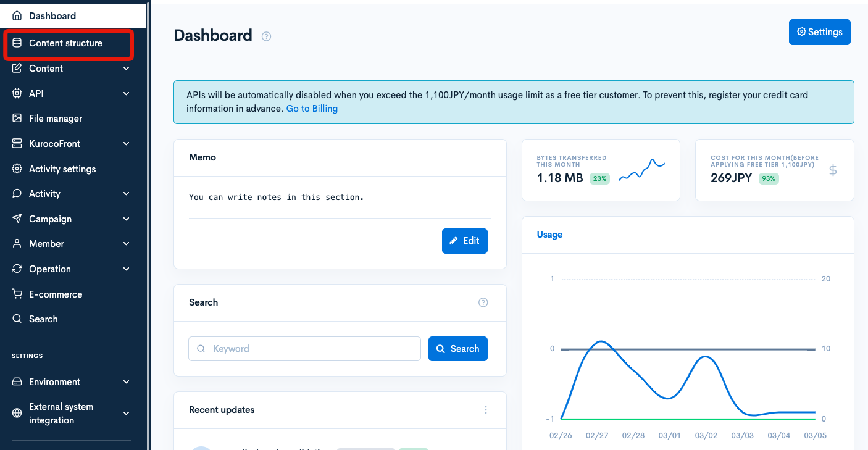The image size is (868, 450).
Task: Select KurocoFront in the sidebar
Action: point(56,143)
